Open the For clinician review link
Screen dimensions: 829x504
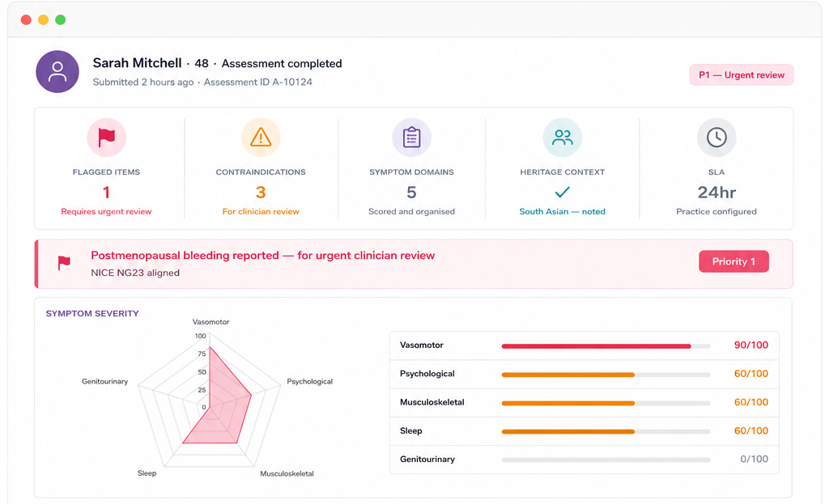pos(261,211)
